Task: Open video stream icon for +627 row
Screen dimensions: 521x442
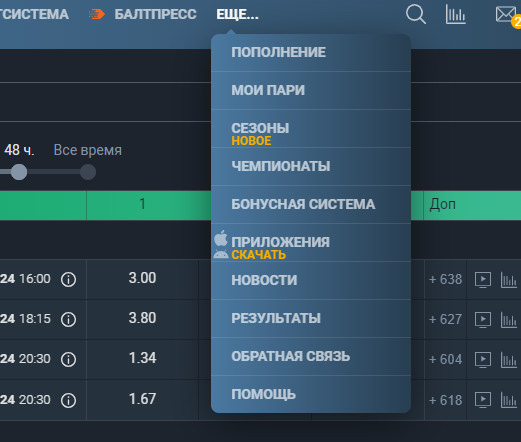Action: click(483, 320)
